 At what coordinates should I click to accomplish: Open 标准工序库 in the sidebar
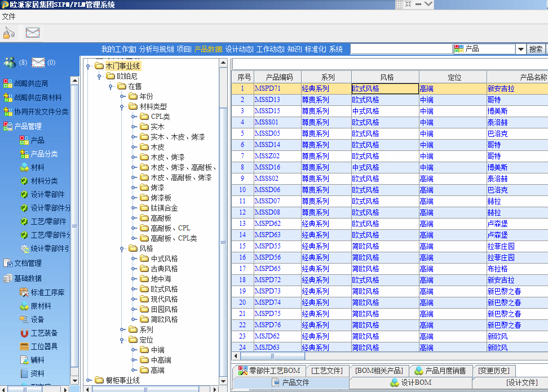pyautogui.click(x=47, y=292)
